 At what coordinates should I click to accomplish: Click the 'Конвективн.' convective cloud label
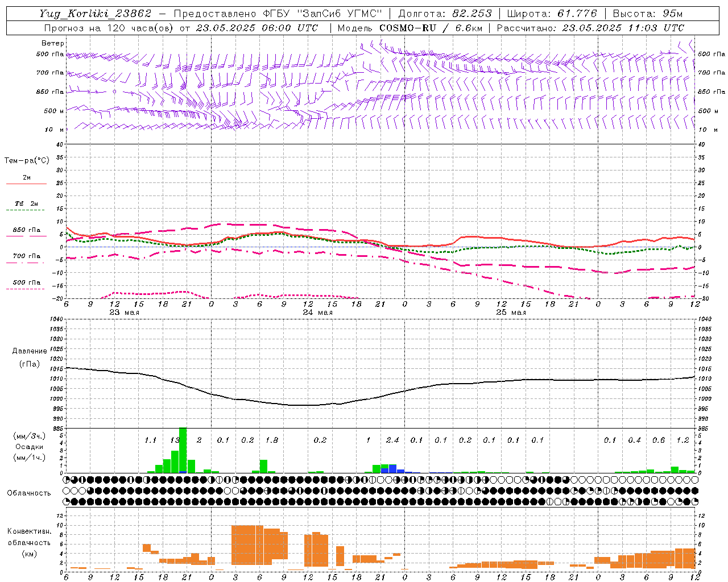point(29,531)
